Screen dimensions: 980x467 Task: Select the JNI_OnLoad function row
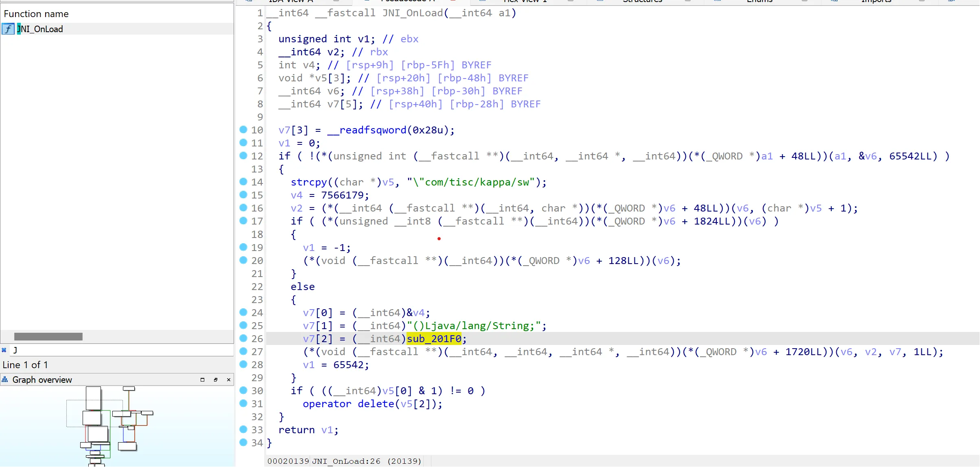coord(117,29)
